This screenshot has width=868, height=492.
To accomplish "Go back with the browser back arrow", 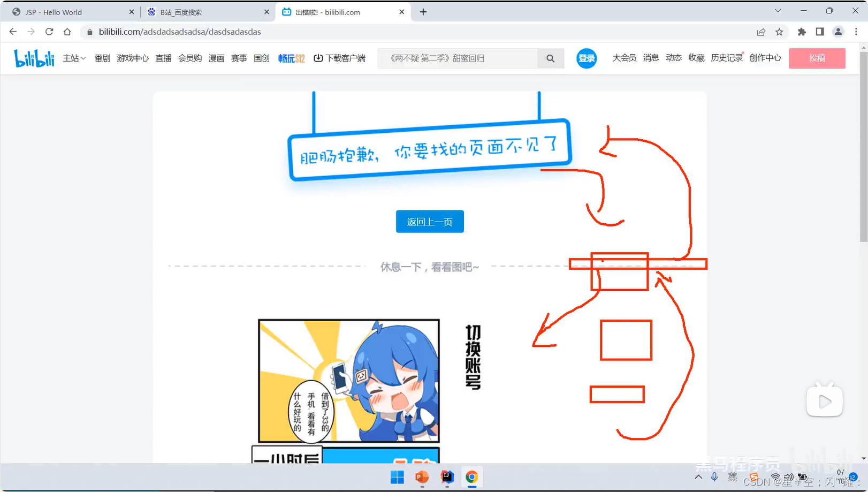I will [x=13, y=32].
